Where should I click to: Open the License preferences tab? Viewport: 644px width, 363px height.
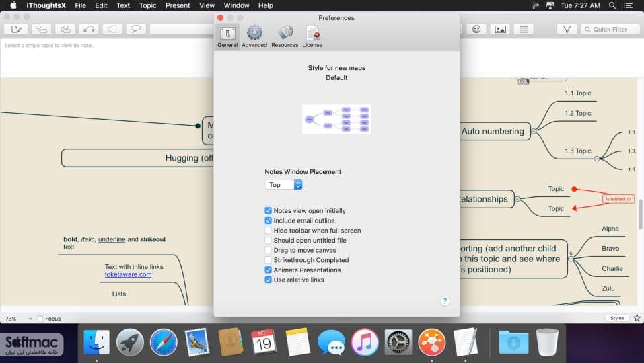point(312,37)
